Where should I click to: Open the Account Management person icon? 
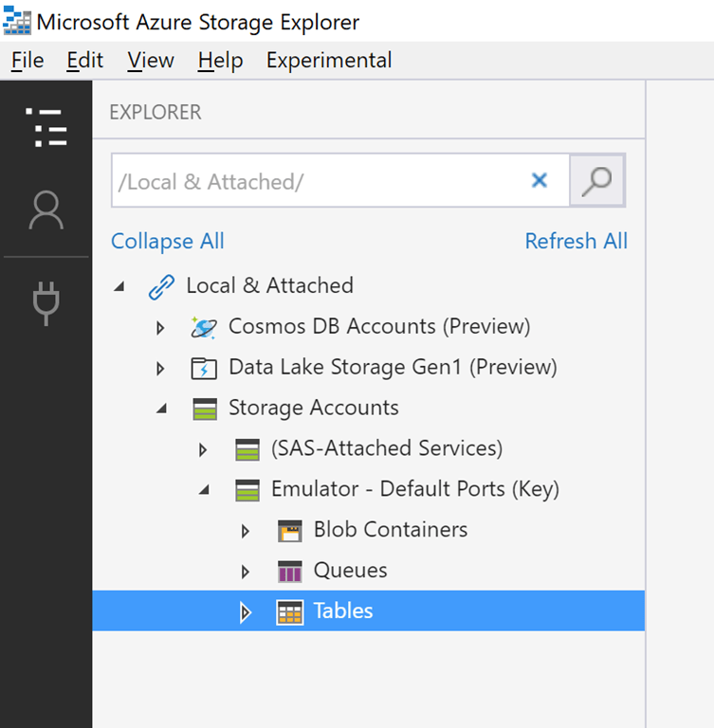(46, 210)
